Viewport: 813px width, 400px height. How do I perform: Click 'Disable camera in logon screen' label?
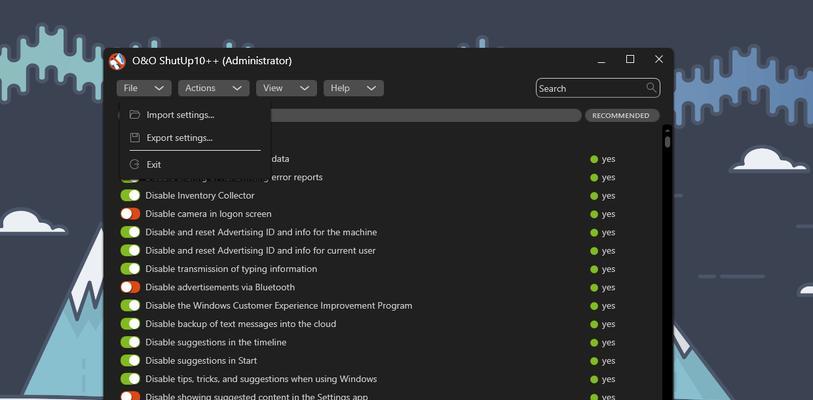208,214
